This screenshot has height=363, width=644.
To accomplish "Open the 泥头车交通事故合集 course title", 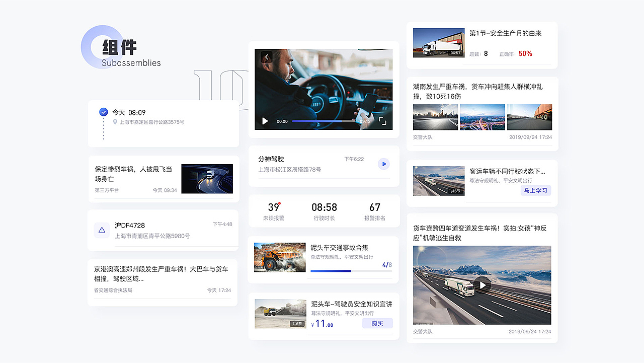I will (x=339, y=248).
